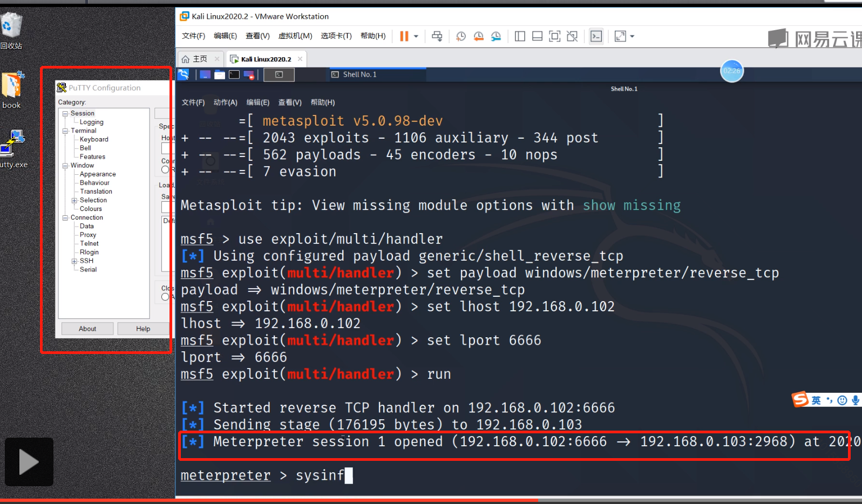This screenshot has width=862, height=504.
Task: Close the 主页 tab
Action: coord(217,59)
